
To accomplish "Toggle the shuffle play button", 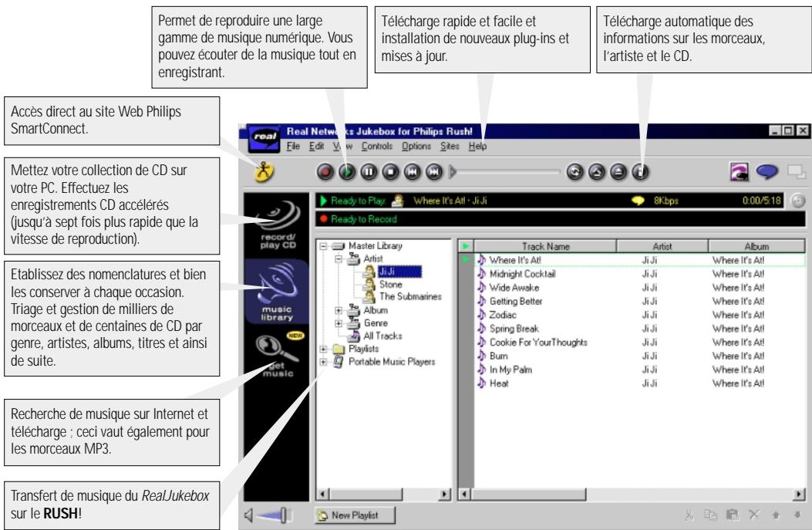I will [x=597, y=171].
